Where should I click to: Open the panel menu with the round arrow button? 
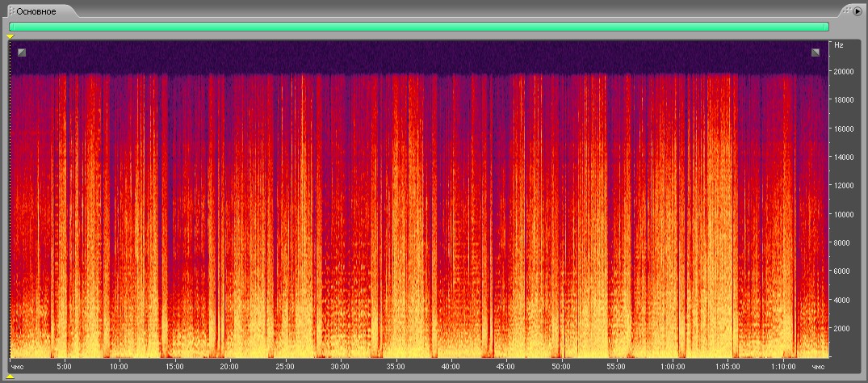click(x=858, y=11)
